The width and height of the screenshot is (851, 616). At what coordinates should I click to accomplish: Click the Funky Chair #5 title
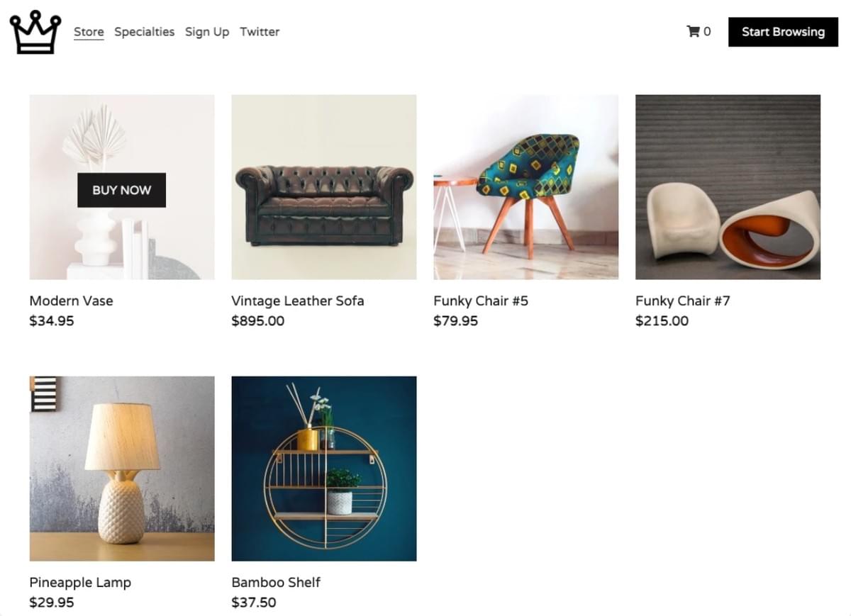click(x=481, y=301)
